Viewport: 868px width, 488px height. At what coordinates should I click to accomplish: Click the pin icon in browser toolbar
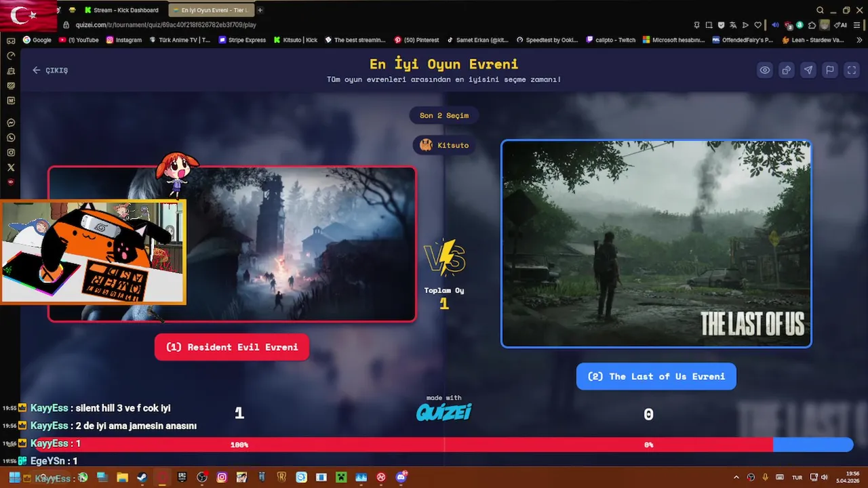[696, 25]
